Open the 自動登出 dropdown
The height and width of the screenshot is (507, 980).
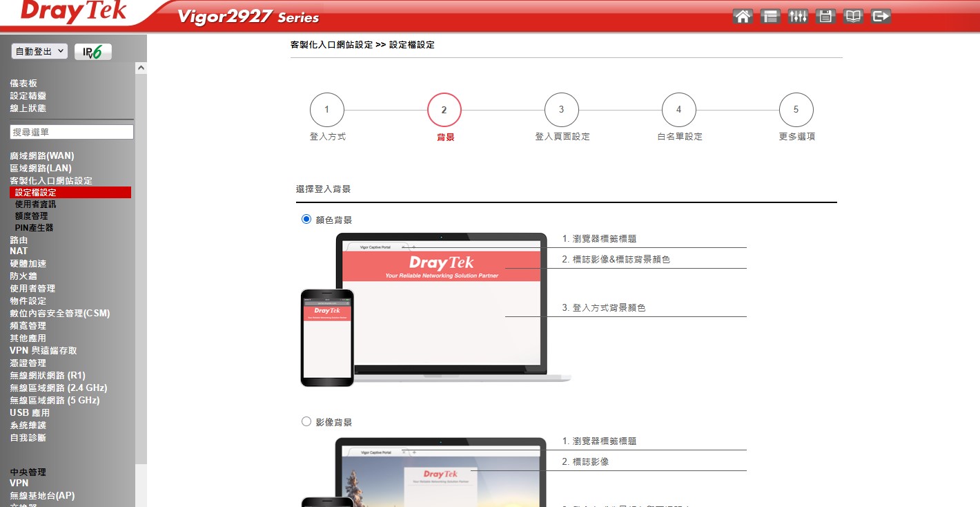tap(39, 52)
